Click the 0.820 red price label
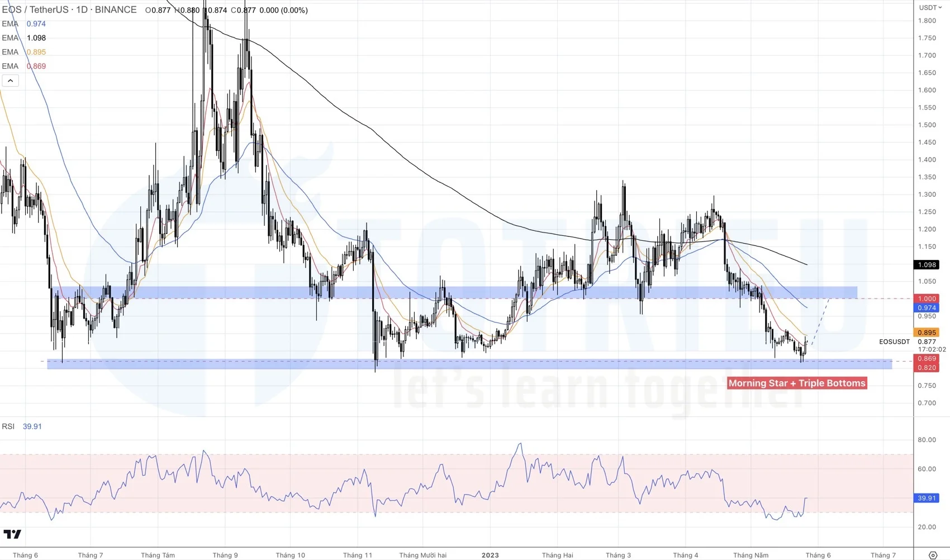Image resolution: width=950 pixels, height=560 pixels. click(x=927, y=368)
